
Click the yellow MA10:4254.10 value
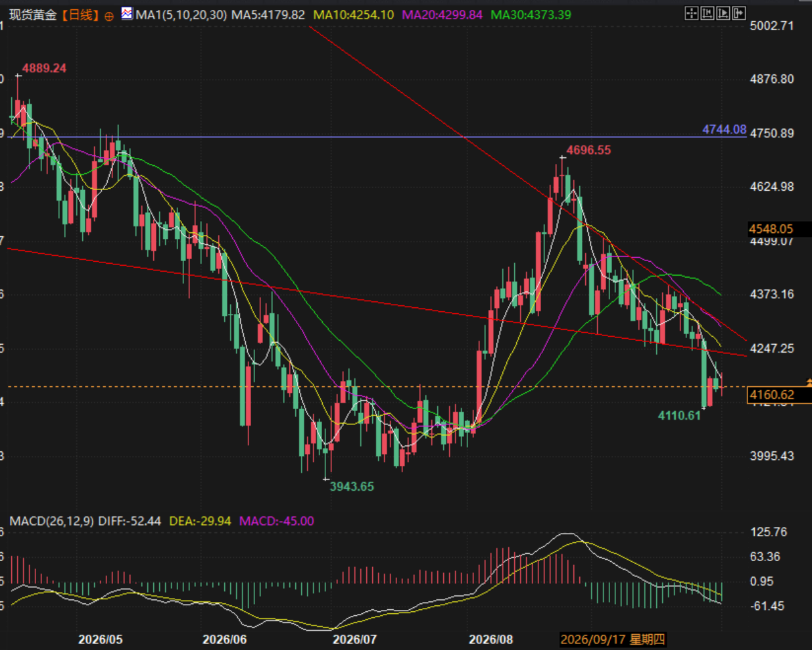(354, 14)
